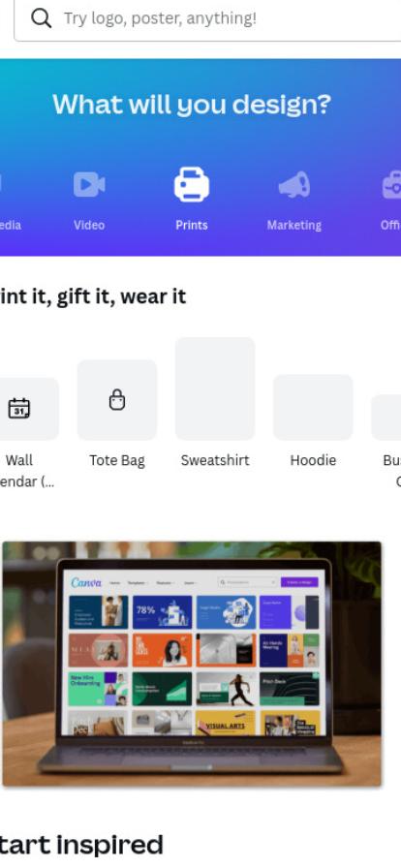Select the Marketing megaphone icon
401x868 pixels.
294,184
